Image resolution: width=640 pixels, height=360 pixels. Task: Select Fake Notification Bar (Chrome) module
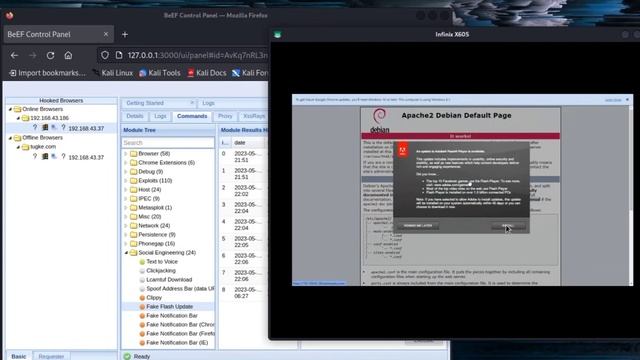[x=180, y=324]
